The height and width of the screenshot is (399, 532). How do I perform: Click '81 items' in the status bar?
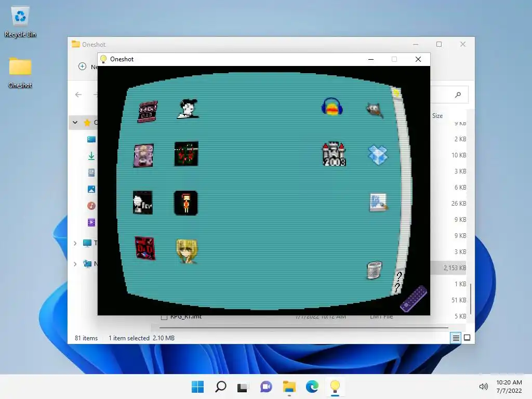click(86, 338)
